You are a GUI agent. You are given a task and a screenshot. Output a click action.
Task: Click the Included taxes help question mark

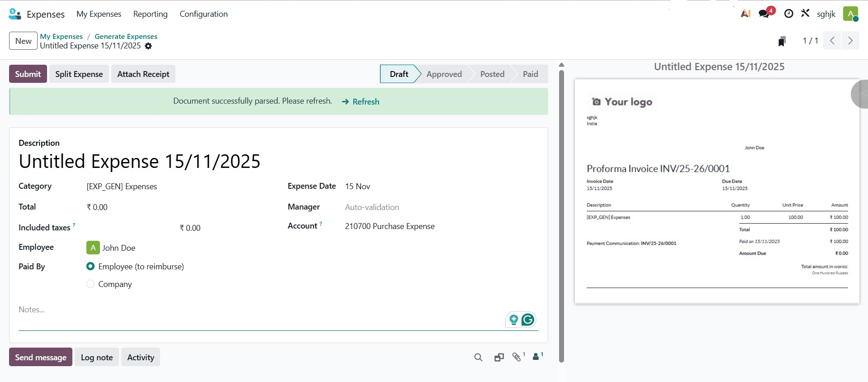74,225
